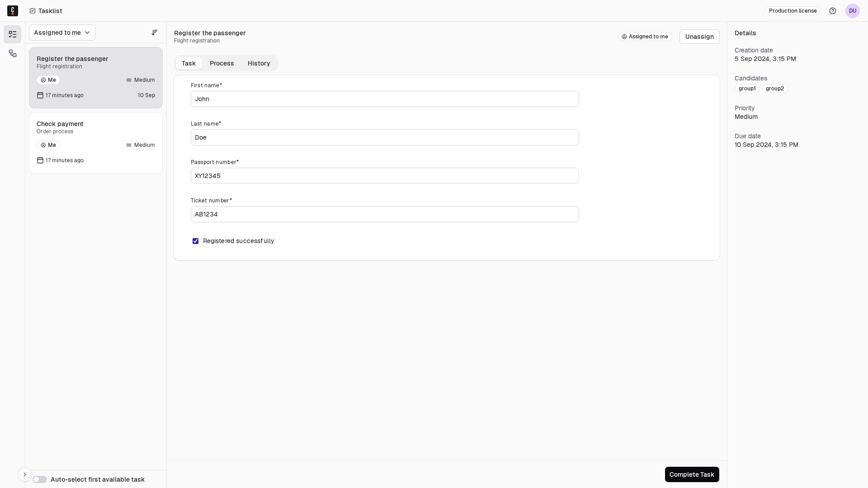Viewport: 868px width, 488px height.
Task: Click the Production license tag
Action: tap(793, 11)
